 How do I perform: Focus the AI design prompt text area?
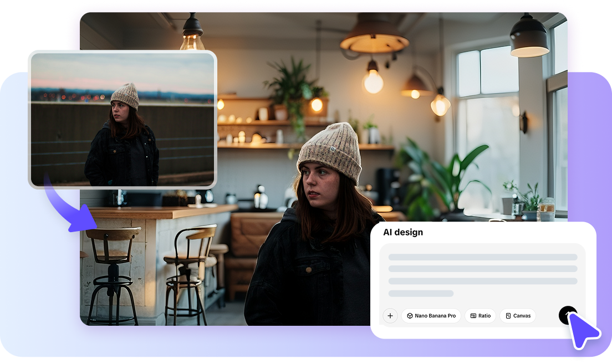(x=482, y=275)
